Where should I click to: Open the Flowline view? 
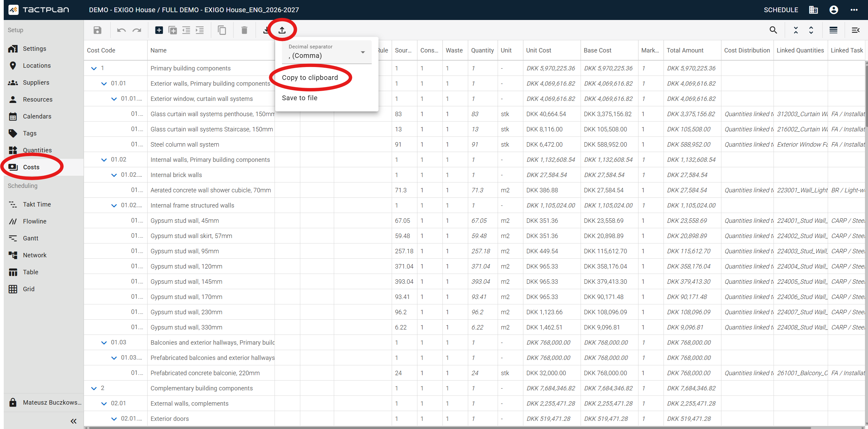click(x=44, y=221)
